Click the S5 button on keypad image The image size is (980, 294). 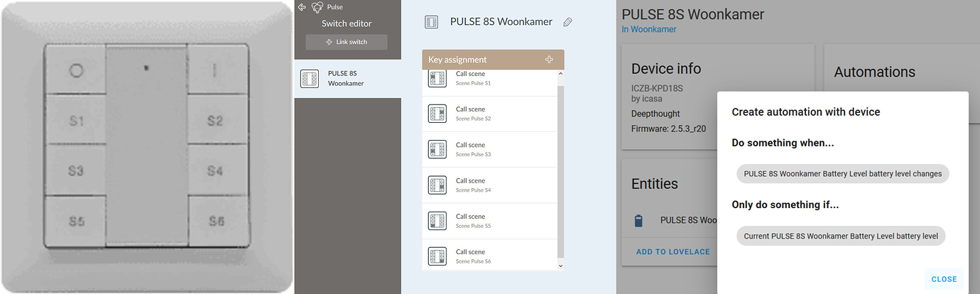pyautogui.click(x=76, y=222)
